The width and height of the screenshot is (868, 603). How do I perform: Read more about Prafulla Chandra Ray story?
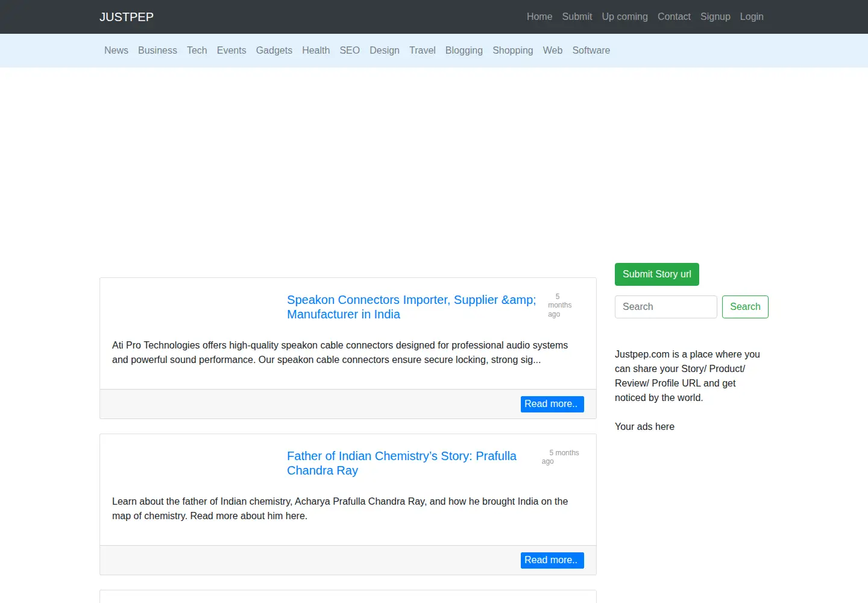552,560
